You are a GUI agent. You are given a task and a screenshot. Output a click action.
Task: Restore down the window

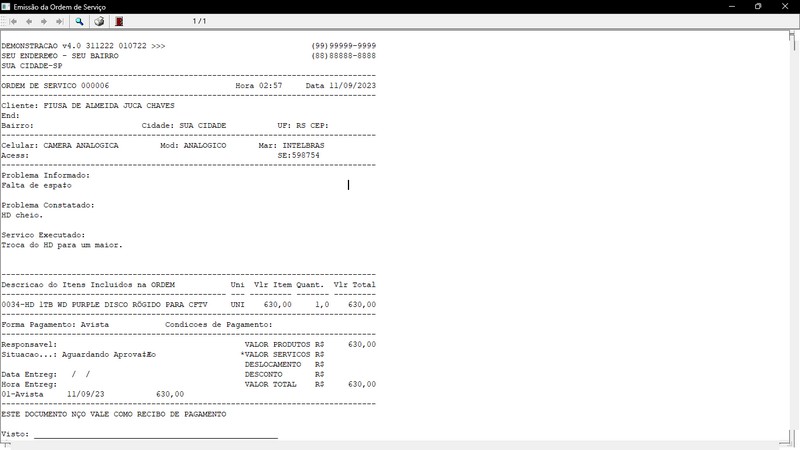(758, 7)
